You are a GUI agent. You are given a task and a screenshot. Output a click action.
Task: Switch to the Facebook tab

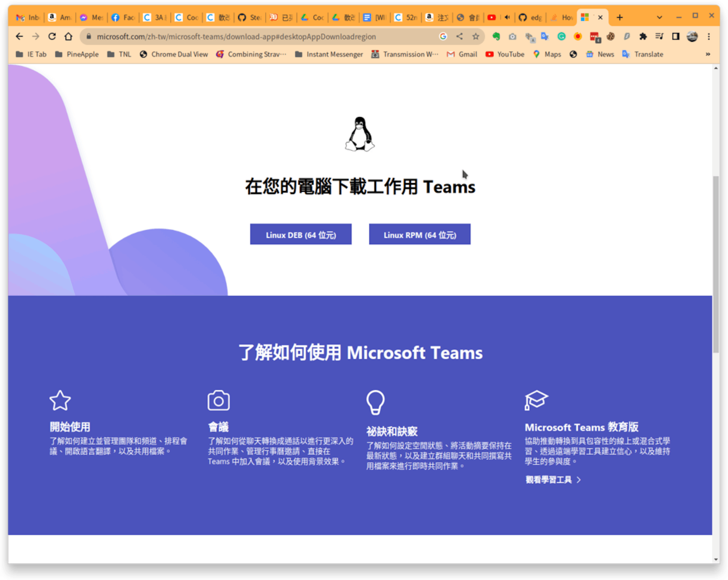(x=123, y=18)
